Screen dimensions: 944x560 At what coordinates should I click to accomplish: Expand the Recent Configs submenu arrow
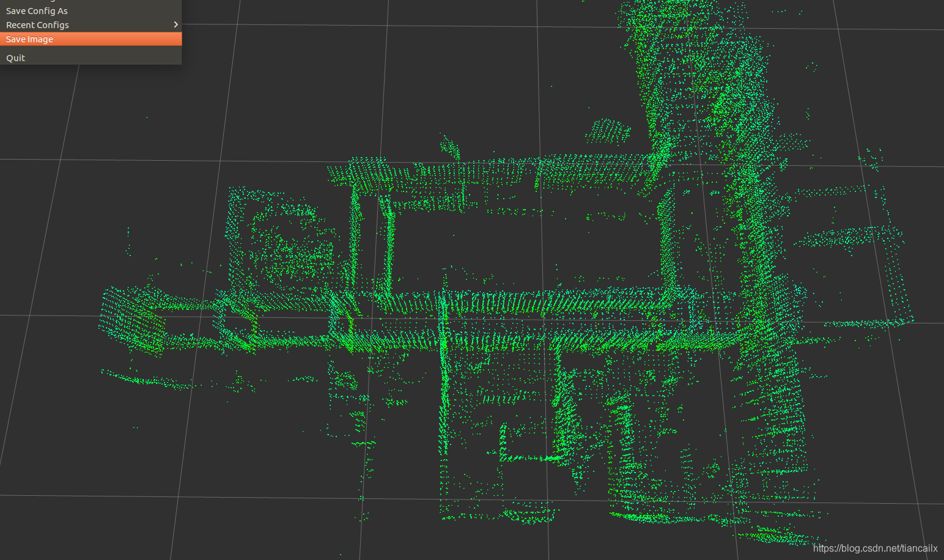click(175, 25)
